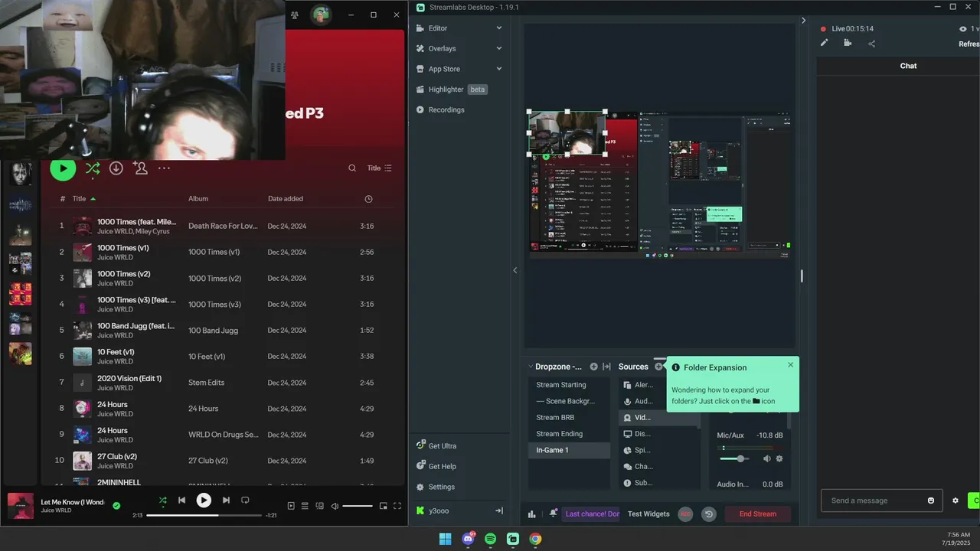980x551 pixels.
Task: Open Spotify from the Windows taskbar
Action: click(490, 539)
